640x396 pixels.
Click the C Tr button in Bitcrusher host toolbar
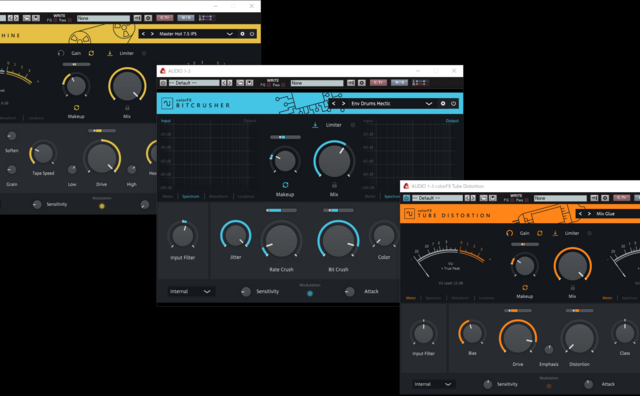pyautogui.click(x=378, y=83)
